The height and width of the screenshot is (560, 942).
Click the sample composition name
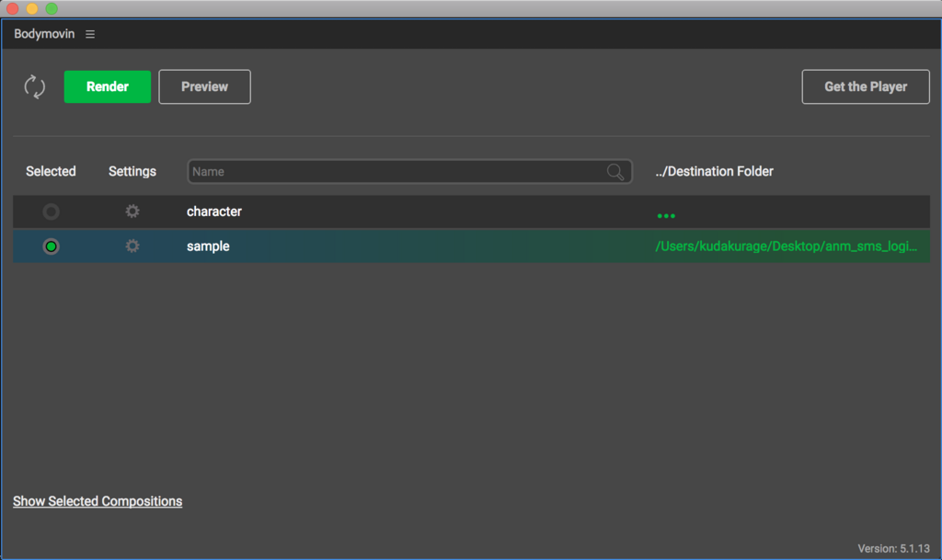208,246
